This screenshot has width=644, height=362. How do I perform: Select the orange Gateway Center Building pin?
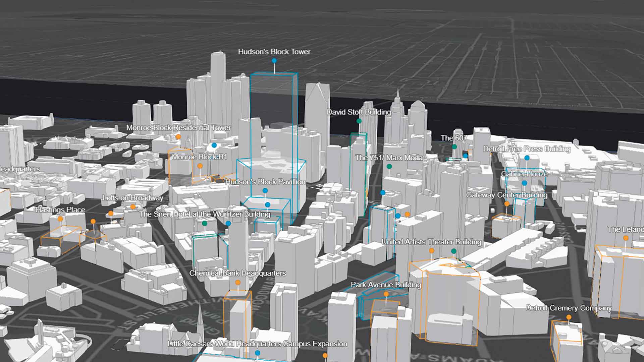[507, 204]
